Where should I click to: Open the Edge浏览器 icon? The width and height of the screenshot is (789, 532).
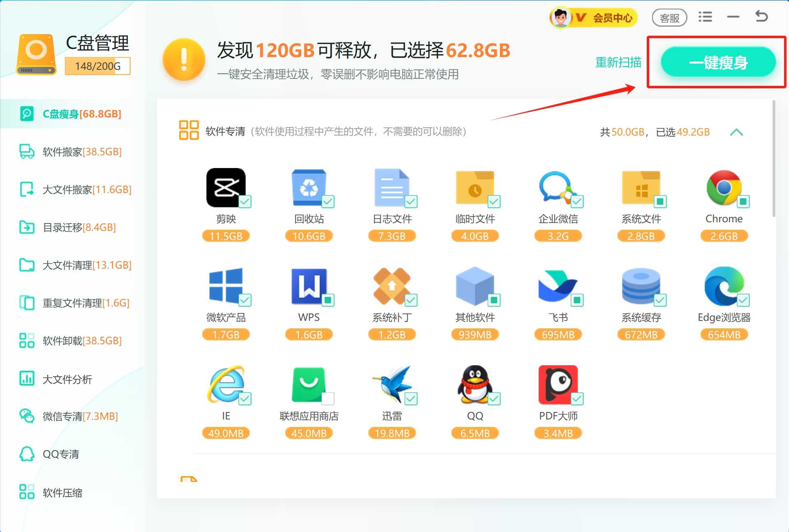724,286
